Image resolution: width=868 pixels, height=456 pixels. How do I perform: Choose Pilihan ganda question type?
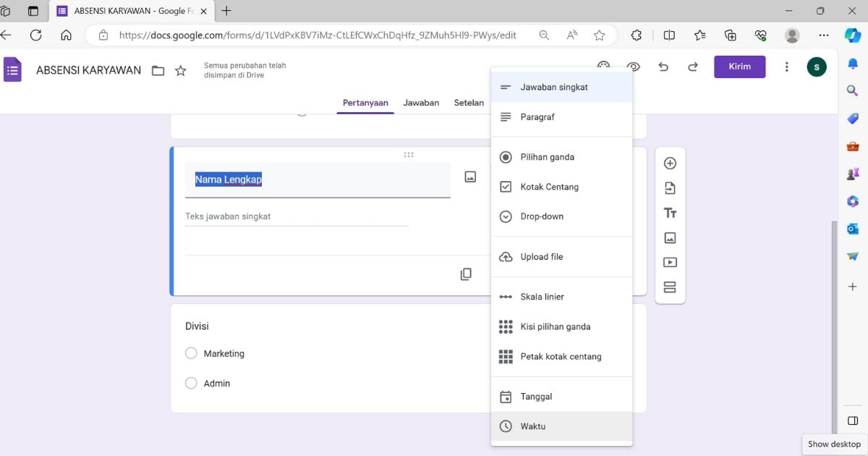coord(561,157)
